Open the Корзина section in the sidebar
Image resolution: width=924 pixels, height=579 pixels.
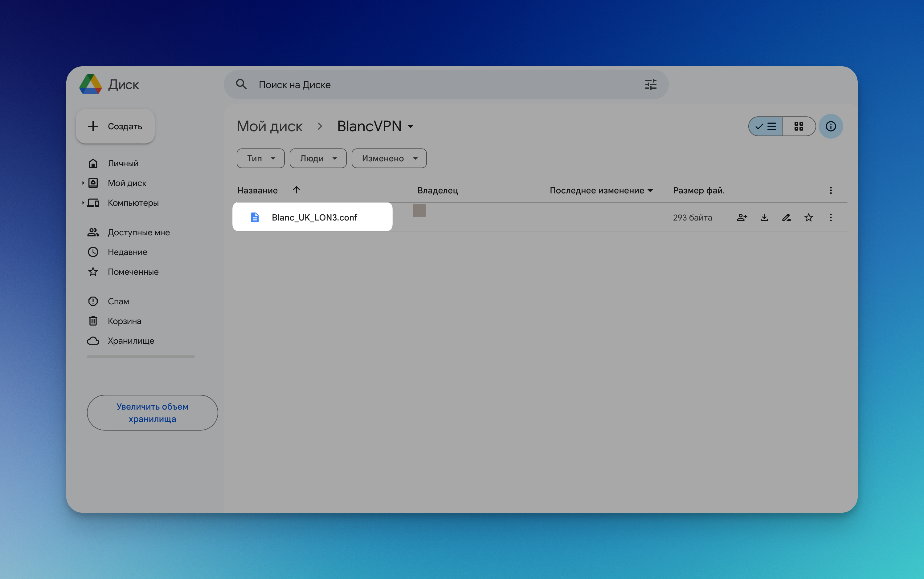tap(124, 321)
